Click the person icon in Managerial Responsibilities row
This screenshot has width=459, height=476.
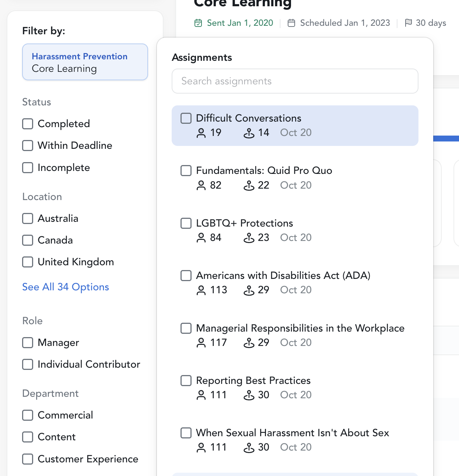(x=201, y=343)
